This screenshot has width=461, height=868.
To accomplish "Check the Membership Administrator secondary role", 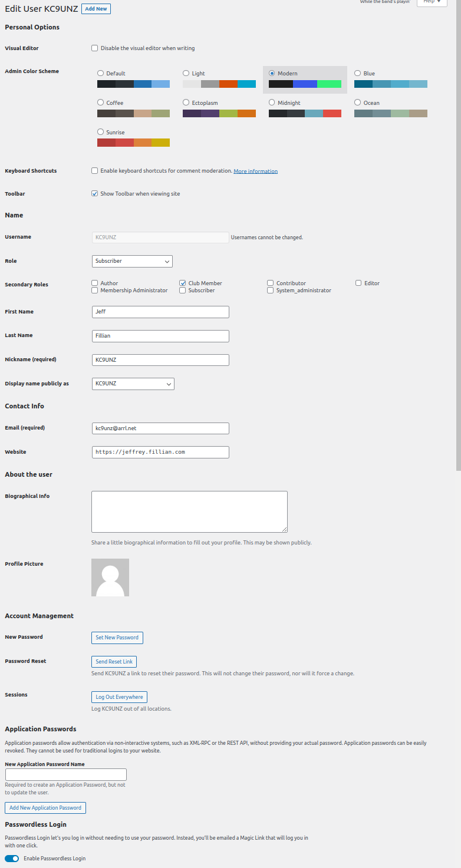I will pyautogui.click(x=95, y=291).
